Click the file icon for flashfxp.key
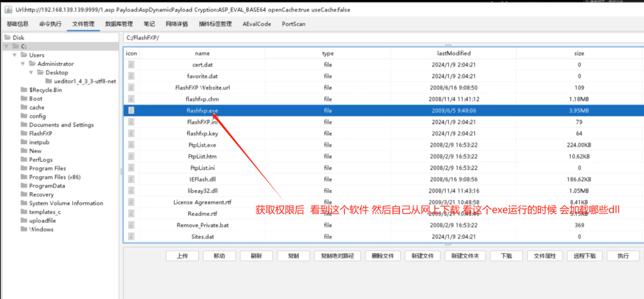The height and width of the screenshot is (299, 644). coord(131,133)
